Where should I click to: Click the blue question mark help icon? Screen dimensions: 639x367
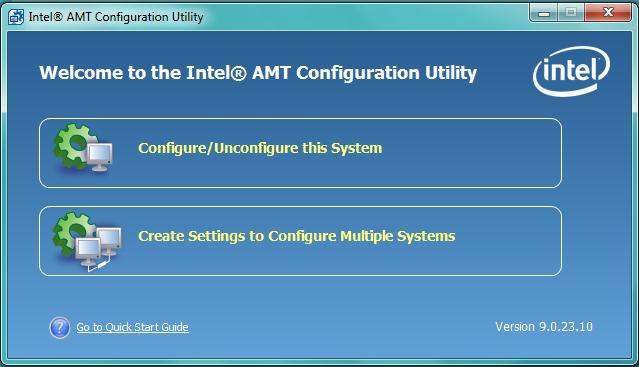tap(60, 327)
